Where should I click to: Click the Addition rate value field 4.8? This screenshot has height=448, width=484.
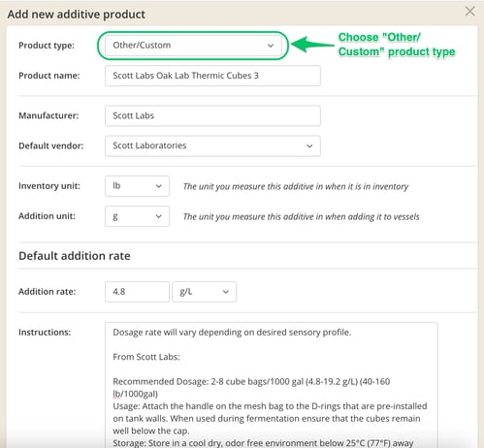[137, 292]
